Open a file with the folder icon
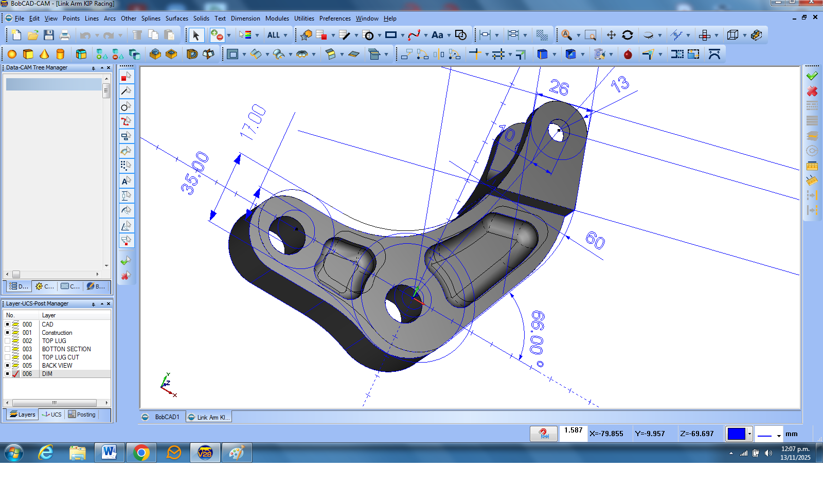This screenshot has width=823, height=504. point(33,35)
